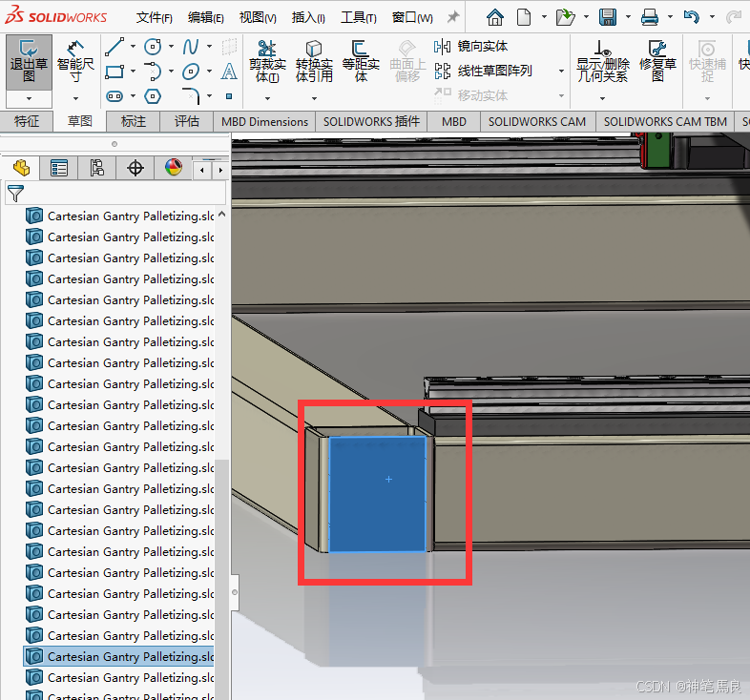The height and width of the screenshot is (700, 750).
Task: Select the sketch Point tool
Action: pos(229,96)
